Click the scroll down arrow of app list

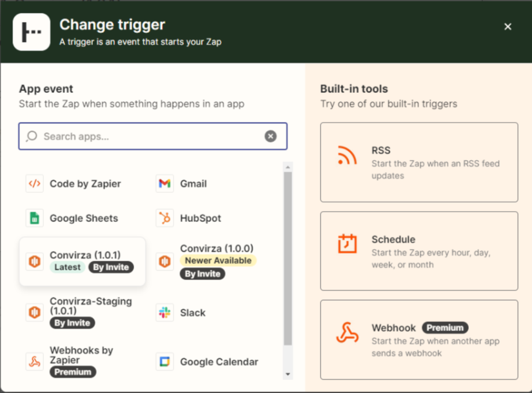tap(288, 374)
